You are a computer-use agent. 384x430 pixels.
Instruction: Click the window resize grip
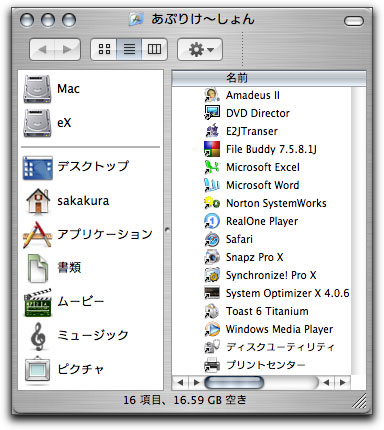point(359,401)
